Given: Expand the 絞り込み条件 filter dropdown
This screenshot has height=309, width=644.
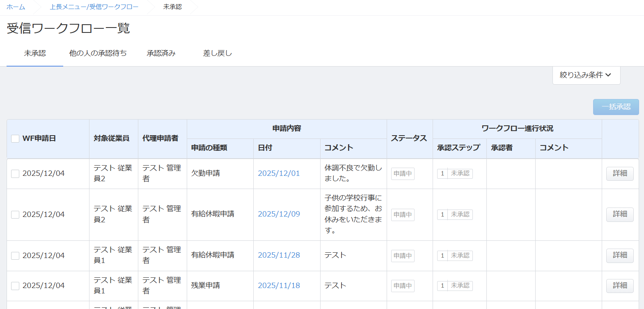Looking at the screenshot, I should 586,75.
